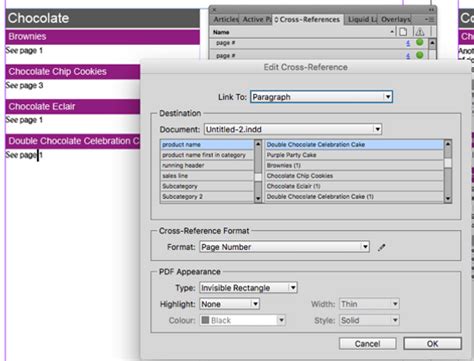Image resolution: width=474 pixels, height=361 pixels.
Task: Open the Highlight dropdown showing None
Action: click(230, 304)
